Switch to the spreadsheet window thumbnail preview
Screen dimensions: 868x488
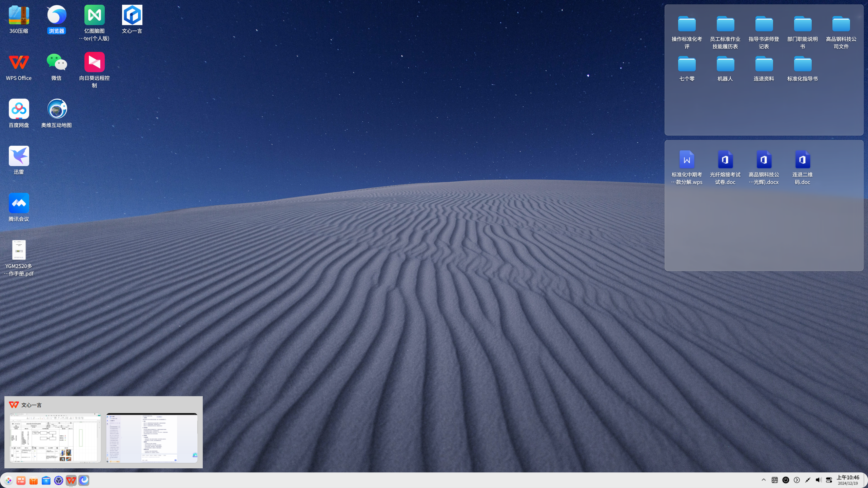(55, 438)
